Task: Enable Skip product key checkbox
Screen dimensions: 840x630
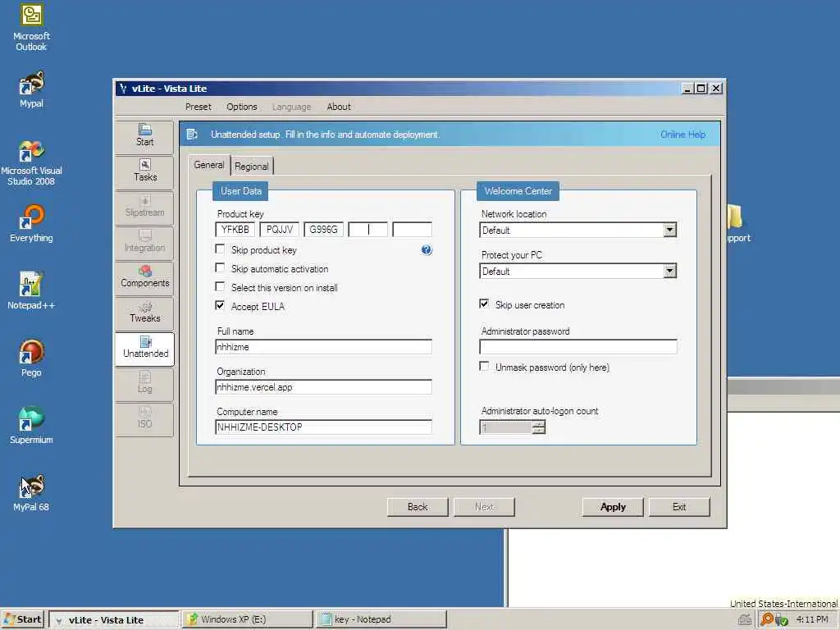Action: 220,249
